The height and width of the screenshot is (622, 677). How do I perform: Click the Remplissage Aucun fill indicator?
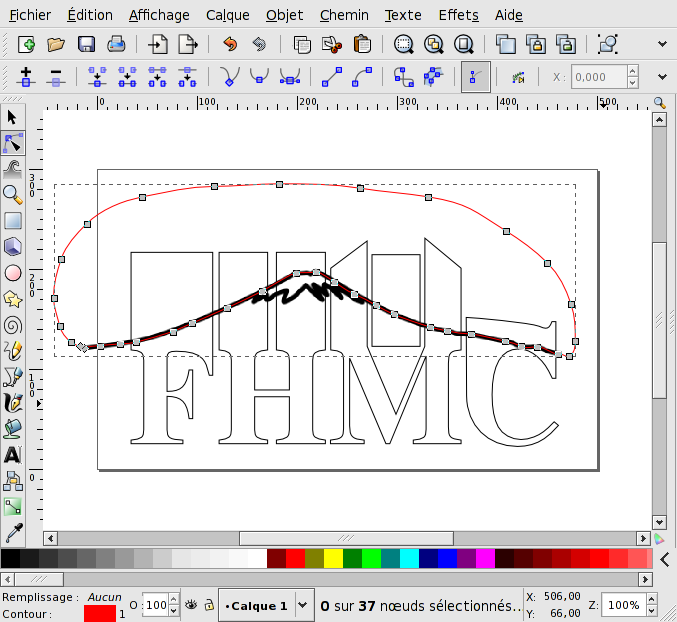pyautogui.click(x=104, y=597)
